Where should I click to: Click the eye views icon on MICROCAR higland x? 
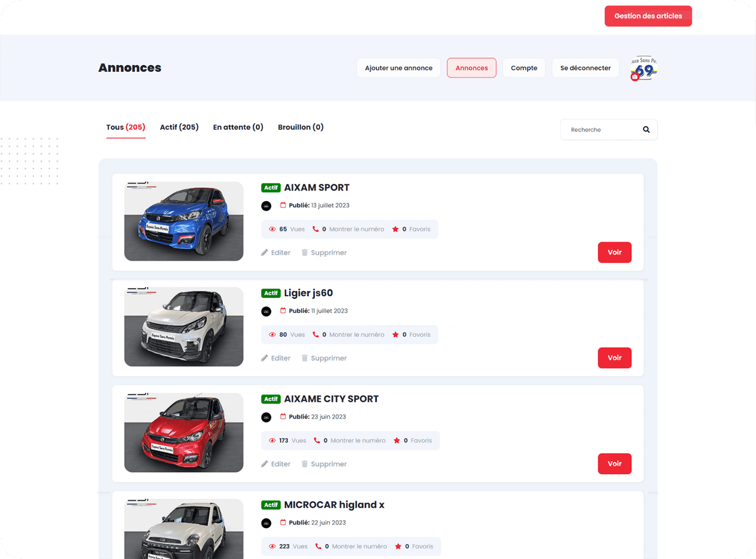tap(272, 546)
